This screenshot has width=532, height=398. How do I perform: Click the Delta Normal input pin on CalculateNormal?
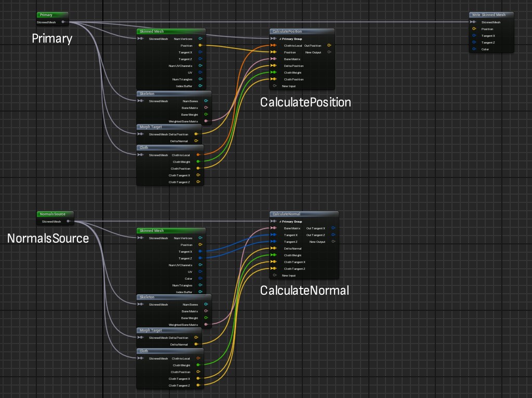pyautogui.click(x=273, y=249)
